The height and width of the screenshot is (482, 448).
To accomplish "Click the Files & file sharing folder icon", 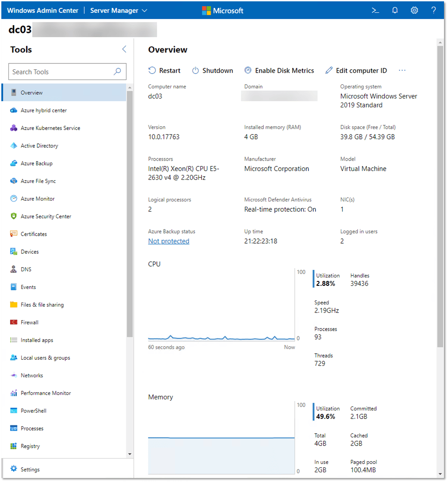I will [13, 304].
